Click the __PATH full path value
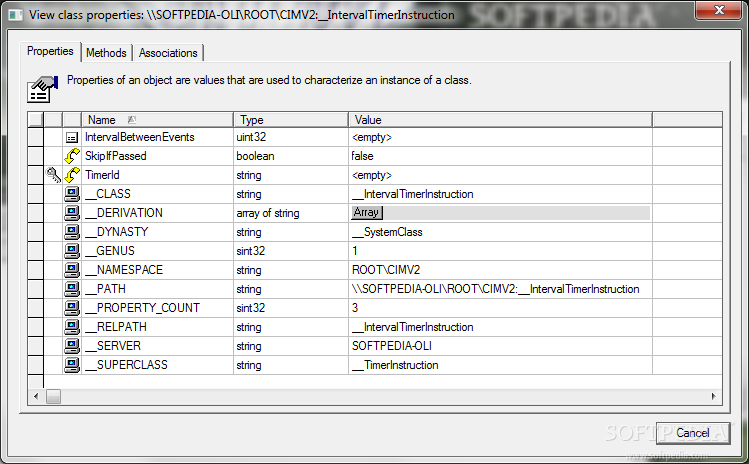 [x=495, y=289]
